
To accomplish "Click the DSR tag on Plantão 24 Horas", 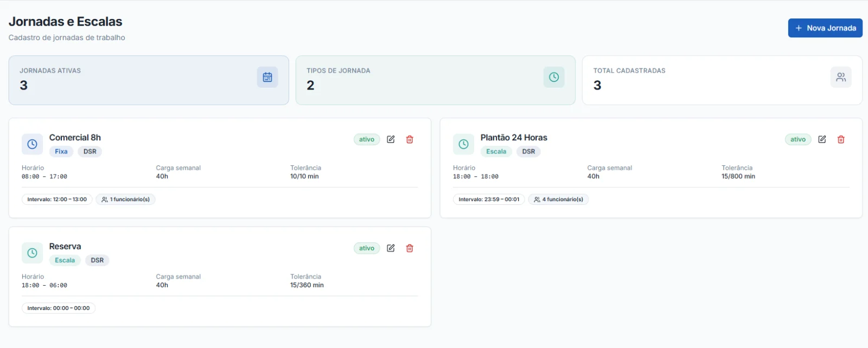I will (528, 152).
